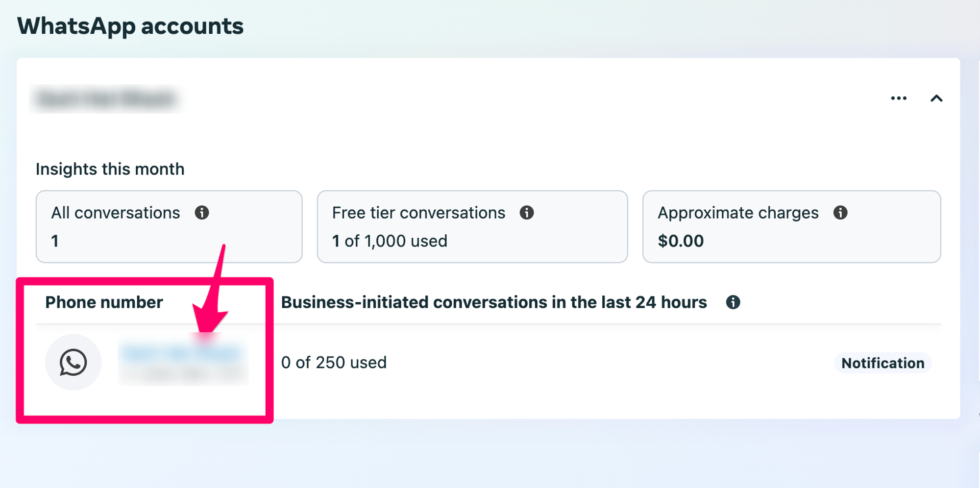
Task: Show info for Free tier conversations
Action: [527, 213]
